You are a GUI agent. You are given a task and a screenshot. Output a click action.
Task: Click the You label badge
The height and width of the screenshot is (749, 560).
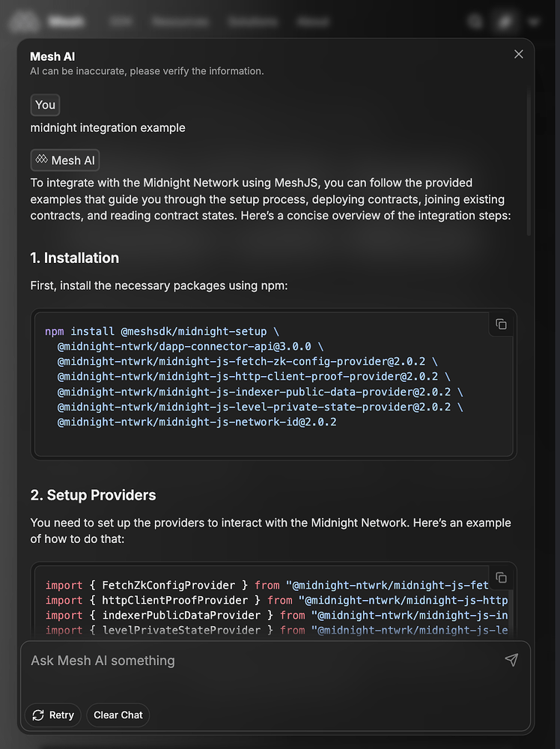click(46, 105)
